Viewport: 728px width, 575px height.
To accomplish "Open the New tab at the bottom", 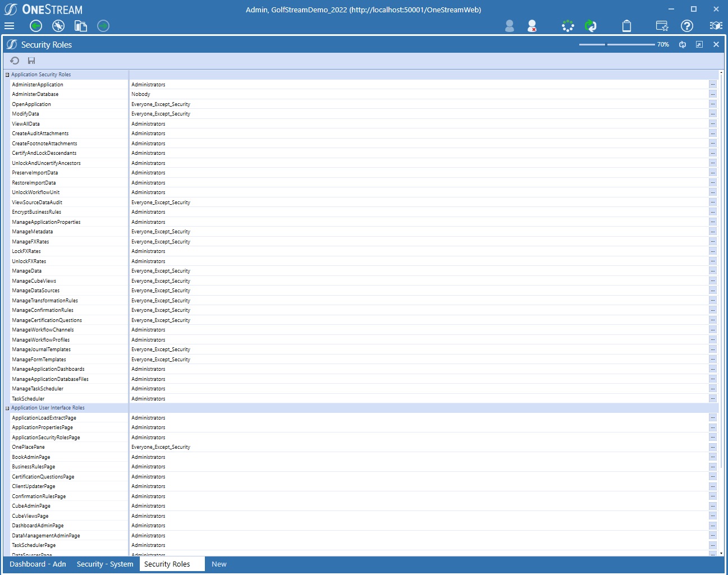I will pyautogui.click(x=219, y=564).
